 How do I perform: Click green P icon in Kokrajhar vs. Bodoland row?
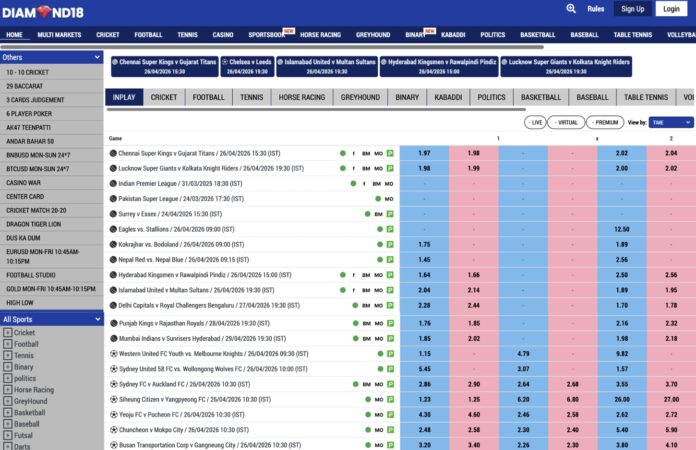click(390, 244)
